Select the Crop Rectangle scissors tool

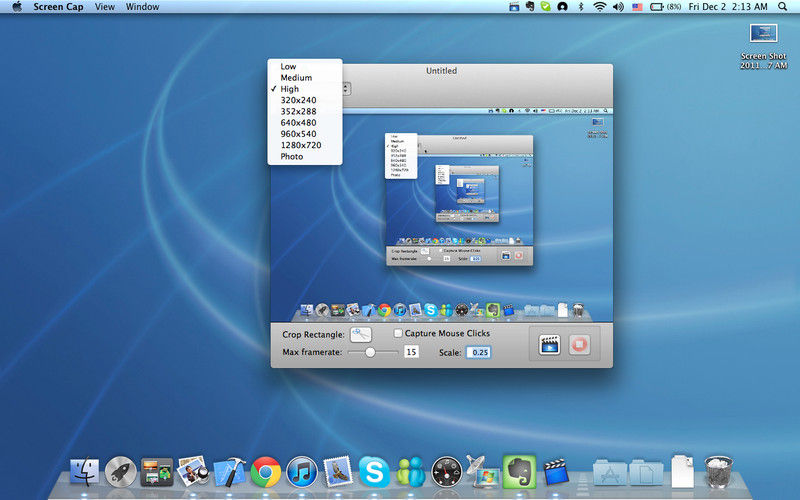[x=361, y=334]
